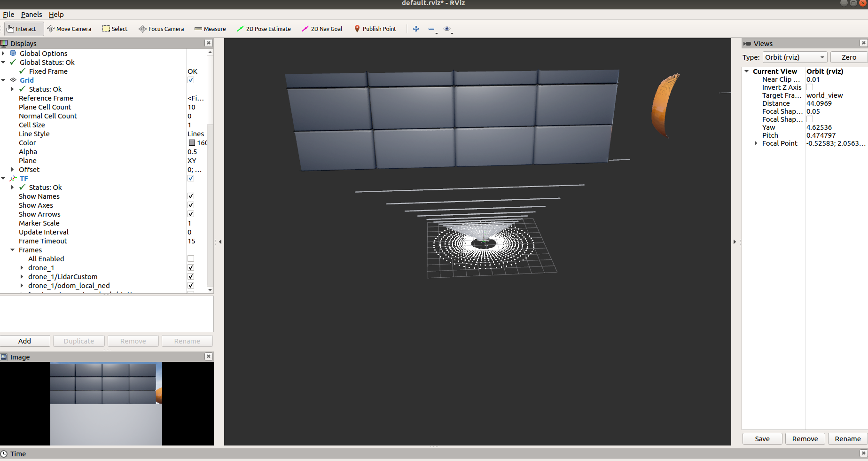Click the camera image preview
The image size is (868, 461).
point(106,403)
